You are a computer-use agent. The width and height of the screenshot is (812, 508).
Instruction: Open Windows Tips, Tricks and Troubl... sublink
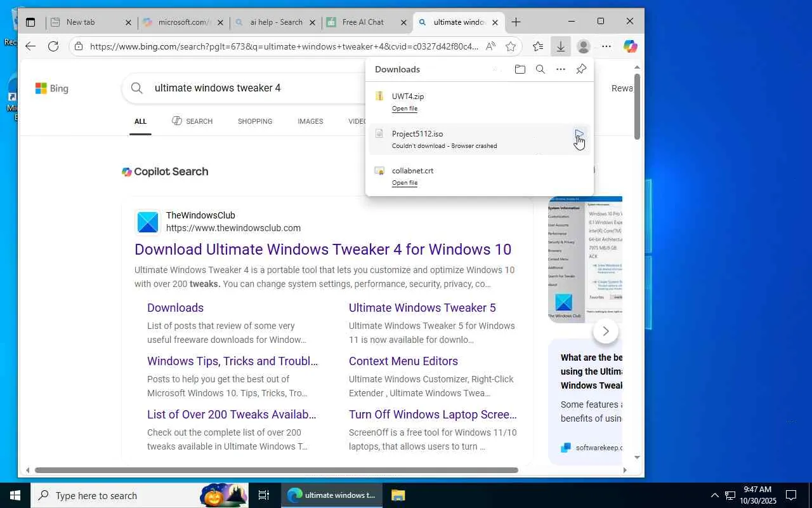tap(233, 361)
